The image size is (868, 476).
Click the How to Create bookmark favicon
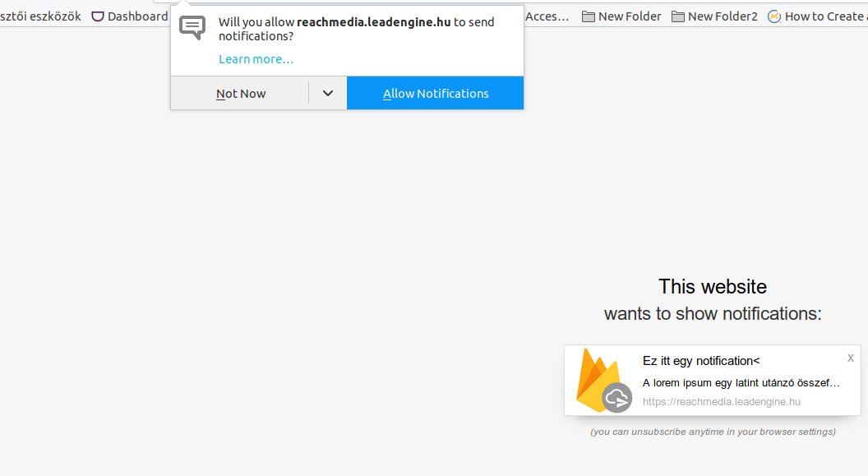774,16
